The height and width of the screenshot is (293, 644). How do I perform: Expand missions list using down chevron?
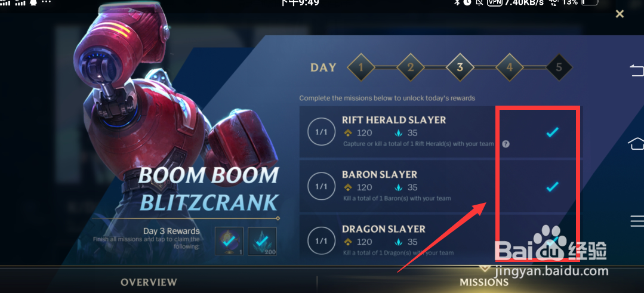pos(485,269)
